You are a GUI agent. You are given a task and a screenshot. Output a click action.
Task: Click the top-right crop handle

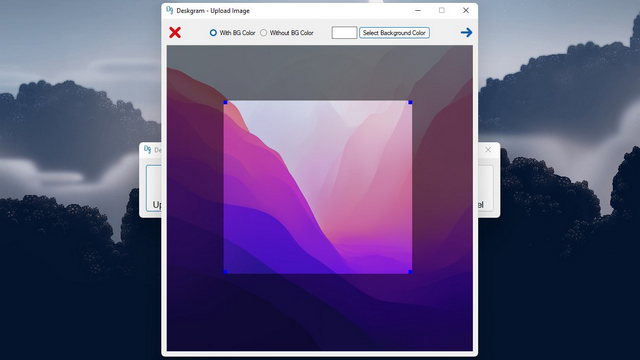[x=410, y=102]
